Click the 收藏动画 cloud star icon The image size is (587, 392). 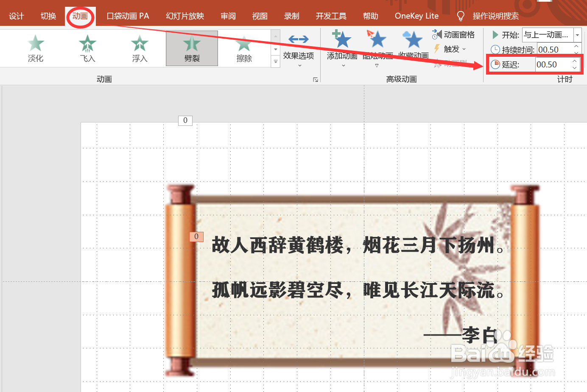[x=413, y=39]
